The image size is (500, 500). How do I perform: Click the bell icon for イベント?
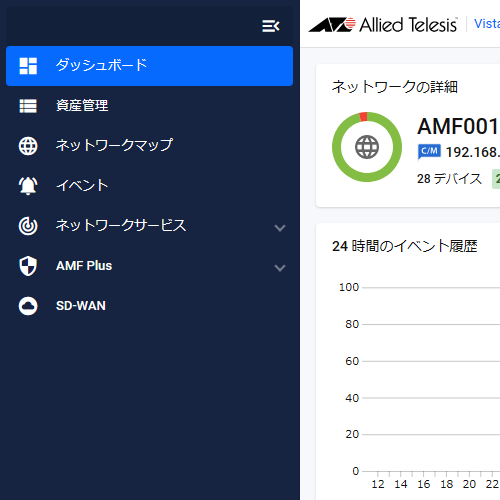28,186
